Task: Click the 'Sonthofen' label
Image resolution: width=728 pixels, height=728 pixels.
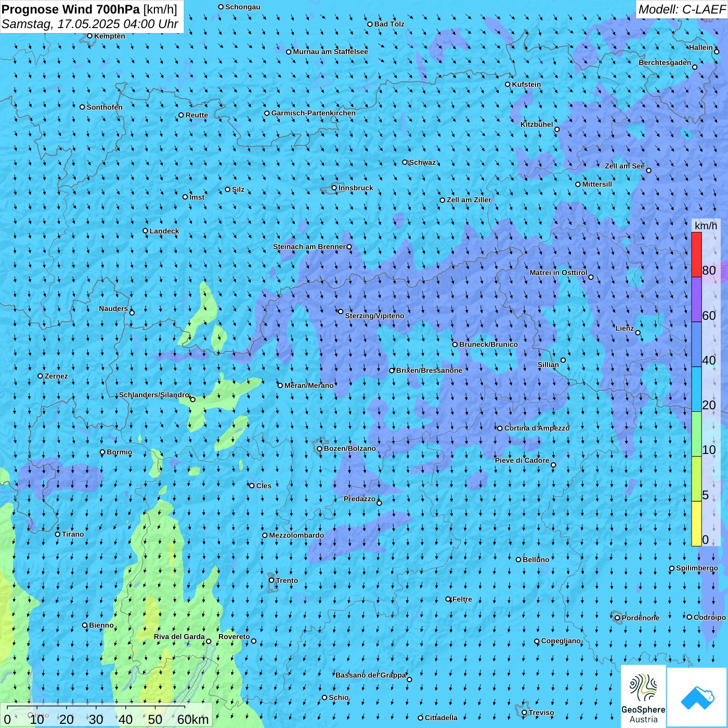Action: point(105,107)
